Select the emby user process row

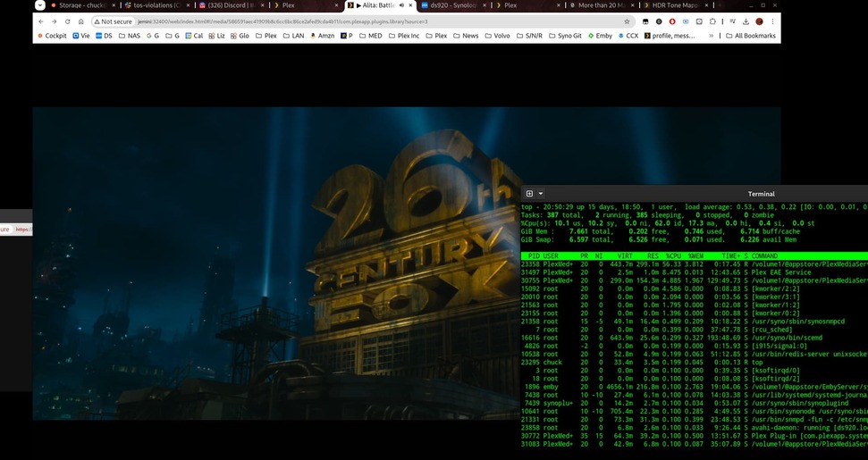point(695,387)
